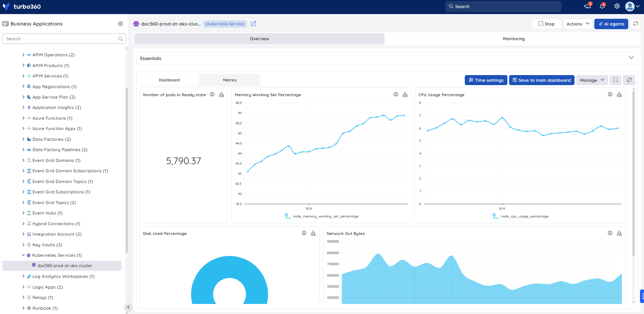
Task: Select doc360-prod-at-aks-cluster tree item
Action: (62, 266)
